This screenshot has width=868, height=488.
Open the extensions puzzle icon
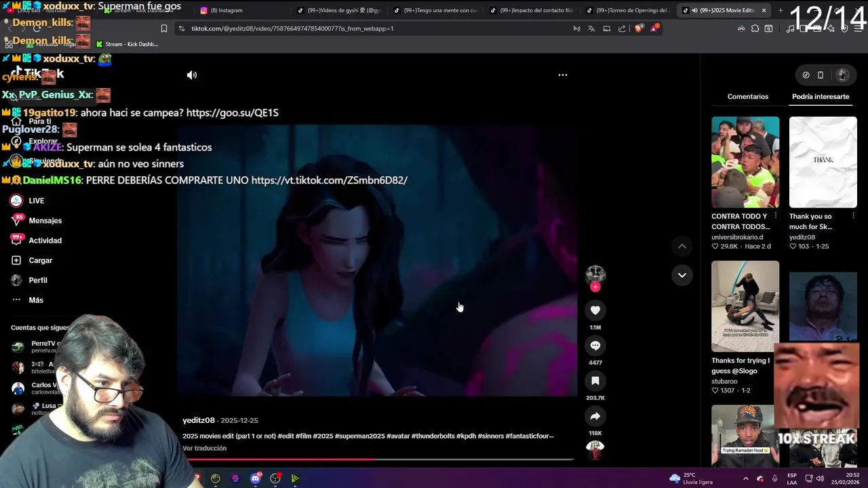pyautogui.click(x=755, y=28)
